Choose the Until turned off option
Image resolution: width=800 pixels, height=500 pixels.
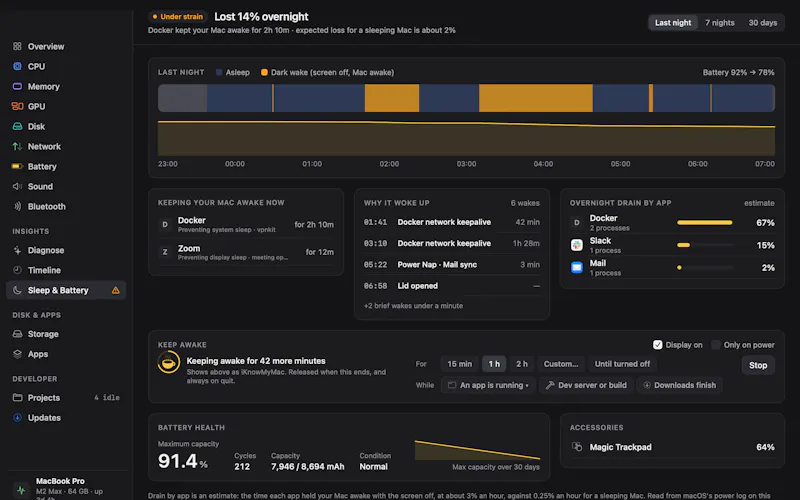point(622,364)
